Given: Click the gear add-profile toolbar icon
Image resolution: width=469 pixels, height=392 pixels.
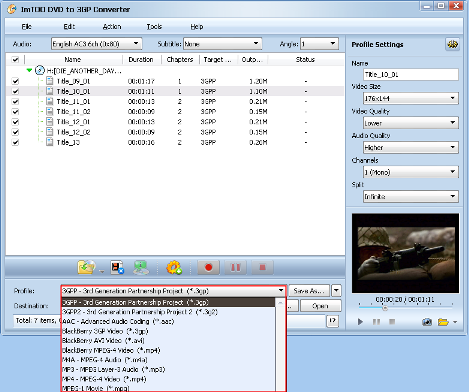Looking at the screenshot, I should point(174,267).
